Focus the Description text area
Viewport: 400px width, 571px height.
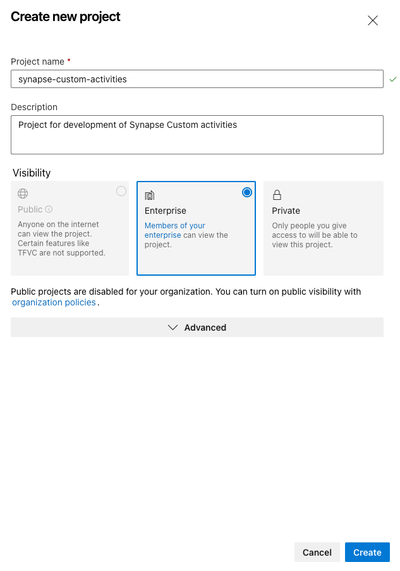pyautogui.click(x=197, y=135)
